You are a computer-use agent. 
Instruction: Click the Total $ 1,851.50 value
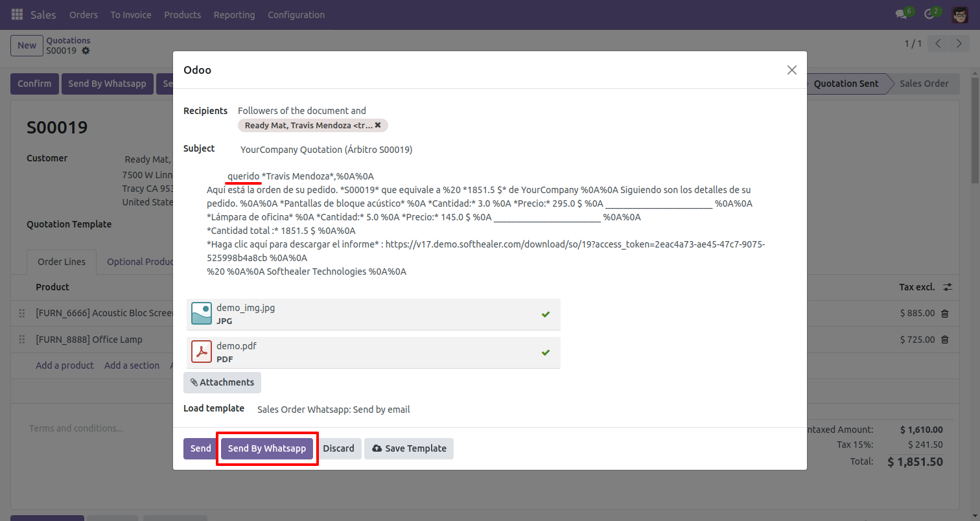pyautogui.click(x=915, y=462)
